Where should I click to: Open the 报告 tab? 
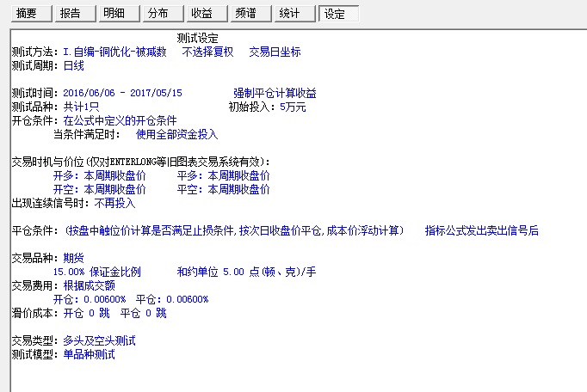(76, 14)
